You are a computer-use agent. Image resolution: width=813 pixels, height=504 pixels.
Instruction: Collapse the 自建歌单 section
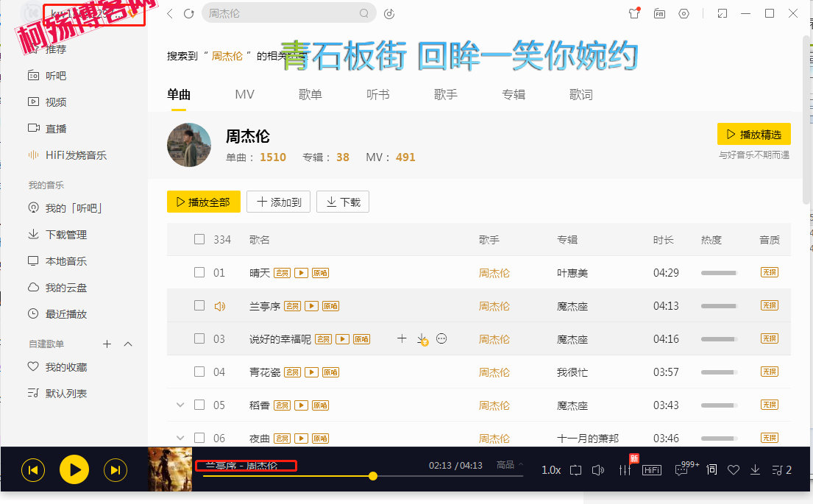(x=128, y=344)
